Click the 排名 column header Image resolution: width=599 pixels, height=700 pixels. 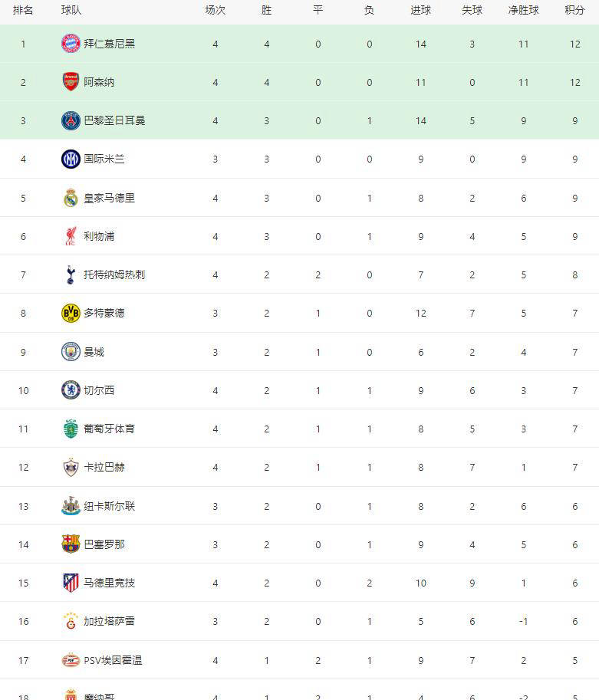pyautogui.click(x=23, y=11)
